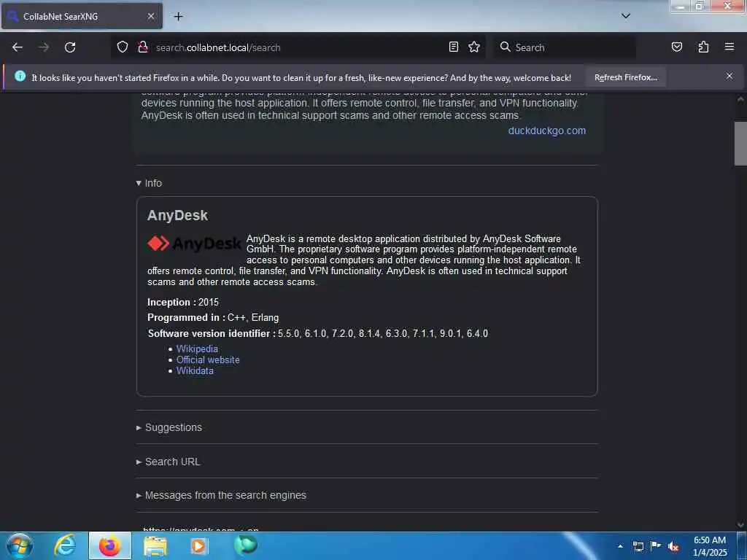Collapse the Info section
Viewport: 747px width, 560px height.
click(x=149, y=183)
